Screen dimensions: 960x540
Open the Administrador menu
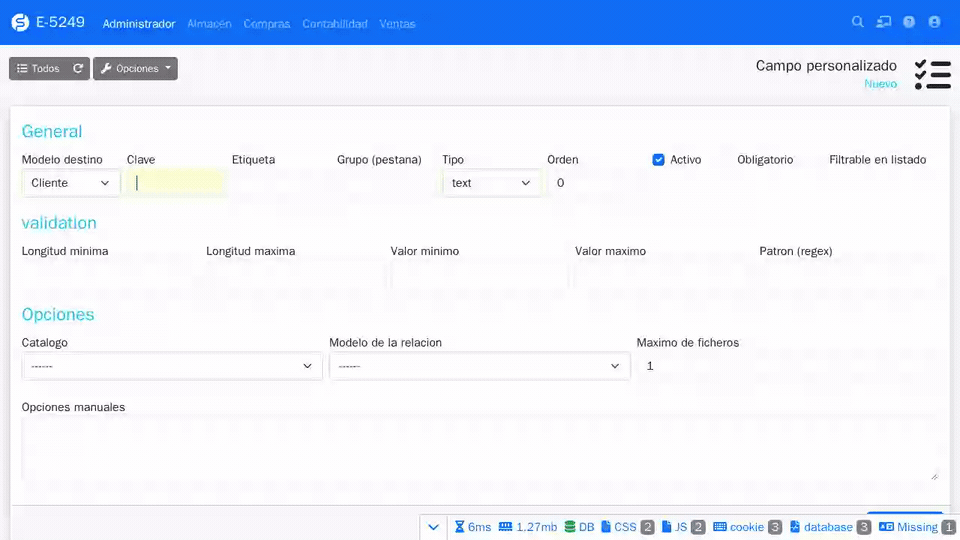(139, 24)
